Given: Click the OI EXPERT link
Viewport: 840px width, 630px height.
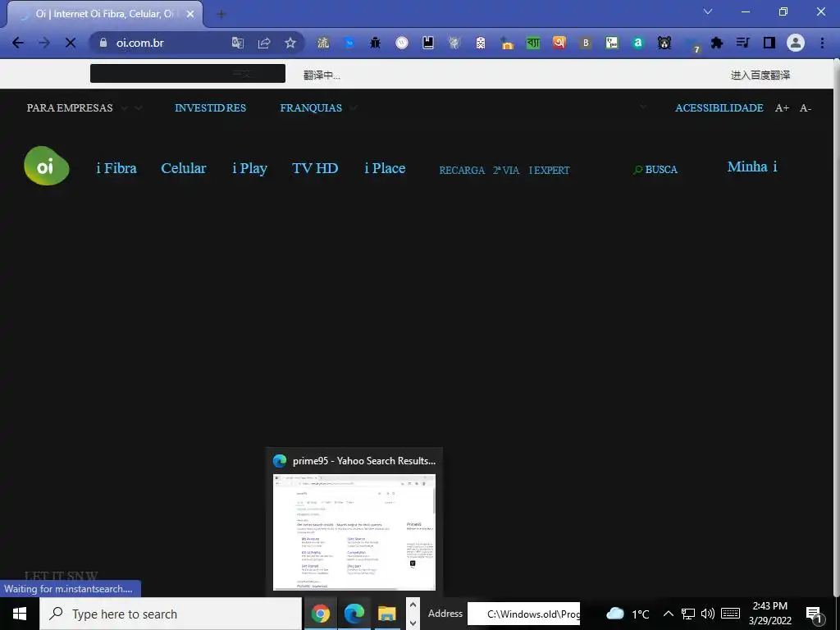Looking at the screenshot, I should [549, 170].
